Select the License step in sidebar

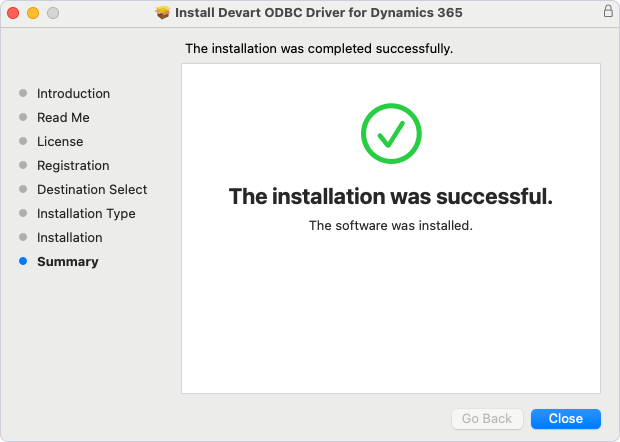pos(60,142)
